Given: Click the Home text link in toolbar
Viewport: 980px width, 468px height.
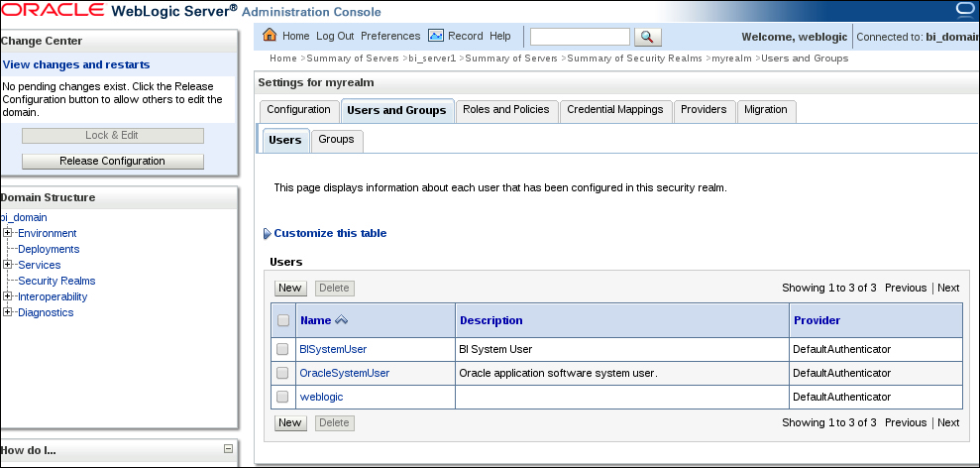Looking at the screenshot, I should pyautogui.click(x=295, y=37).
